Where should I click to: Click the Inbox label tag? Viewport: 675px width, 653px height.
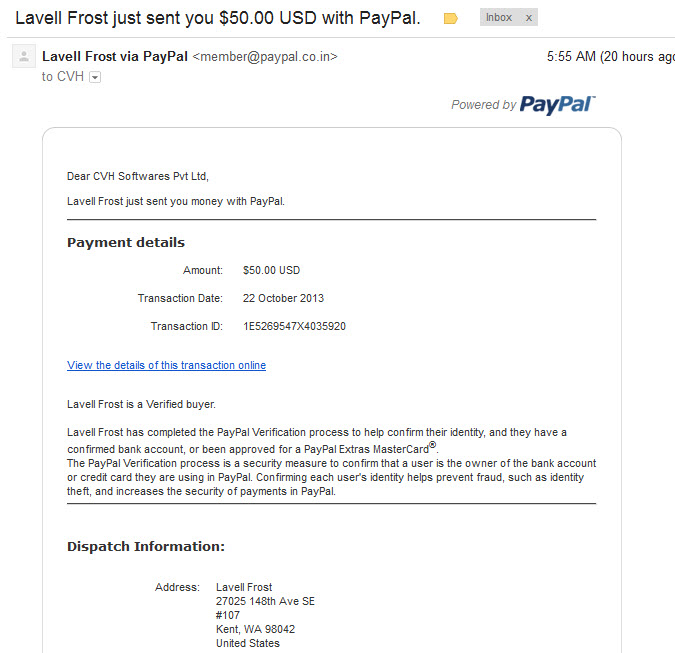499,18
